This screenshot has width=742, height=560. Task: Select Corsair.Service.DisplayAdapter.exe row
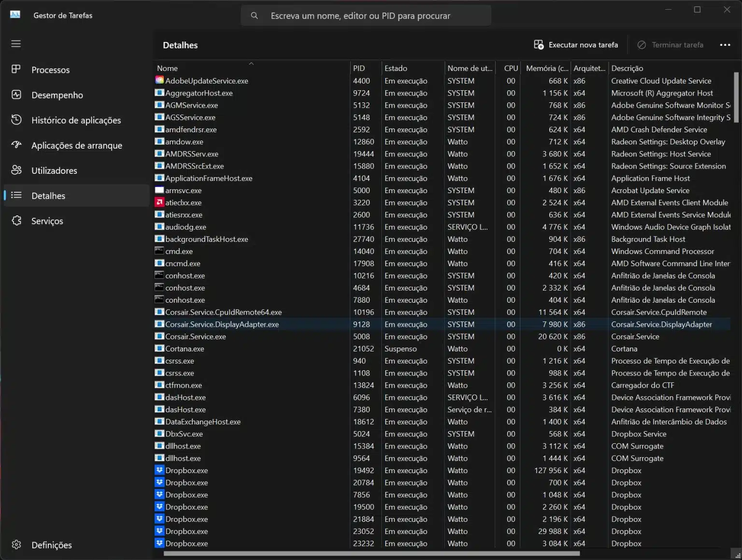[442, 324]
